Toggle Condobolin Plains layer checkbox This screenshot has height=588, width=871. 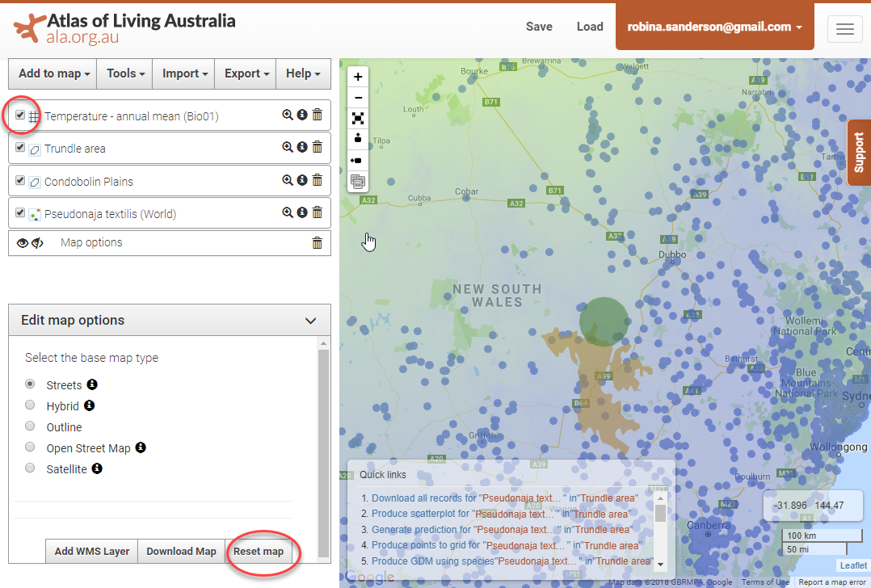click(x=20, y=180)
